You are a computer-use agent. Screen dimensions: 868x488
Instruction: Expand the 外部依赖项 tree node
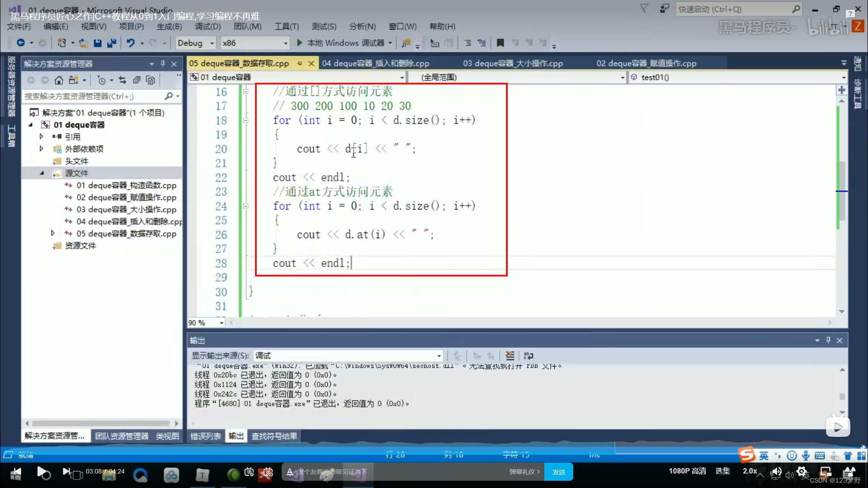pyautogui.click(x=42, y=149)
